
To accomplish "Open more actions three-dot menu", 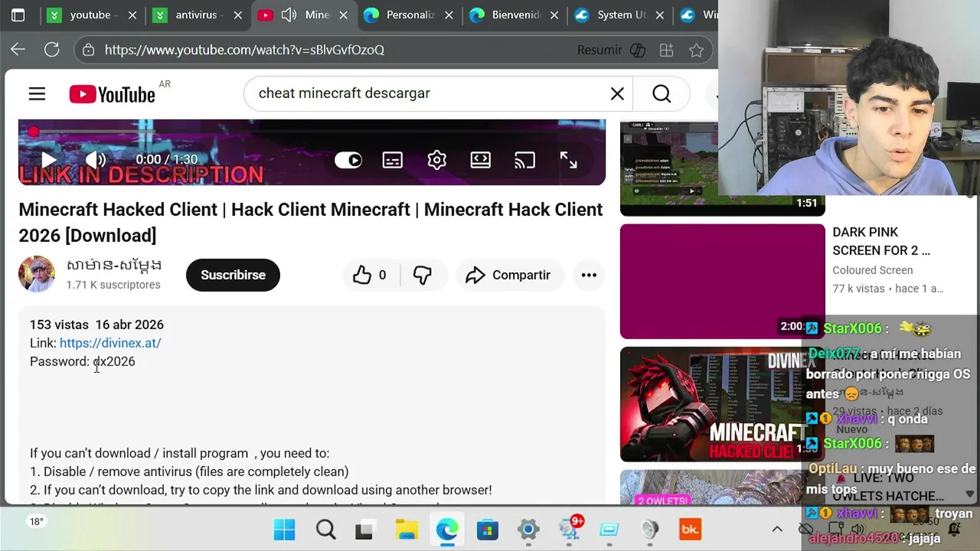I will pos(589,275).
